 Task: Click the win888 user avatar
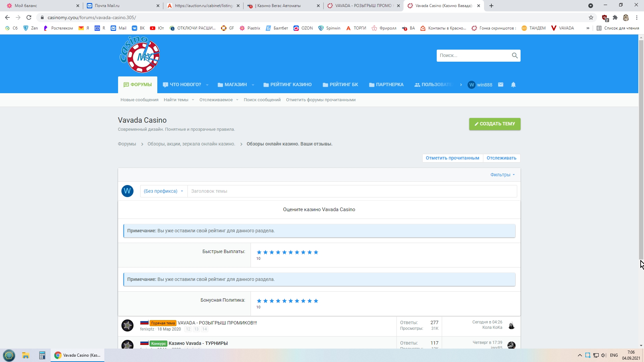471,85
